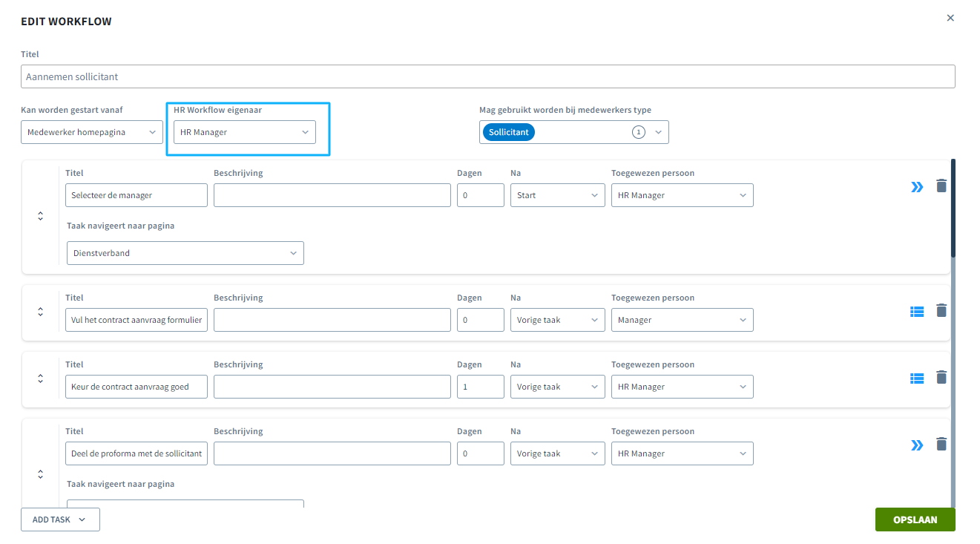The height and width of the screenshot is (544, 980).
Task: Edit title field 'Keur de contract aanvraag goed'
Action: 137,387
